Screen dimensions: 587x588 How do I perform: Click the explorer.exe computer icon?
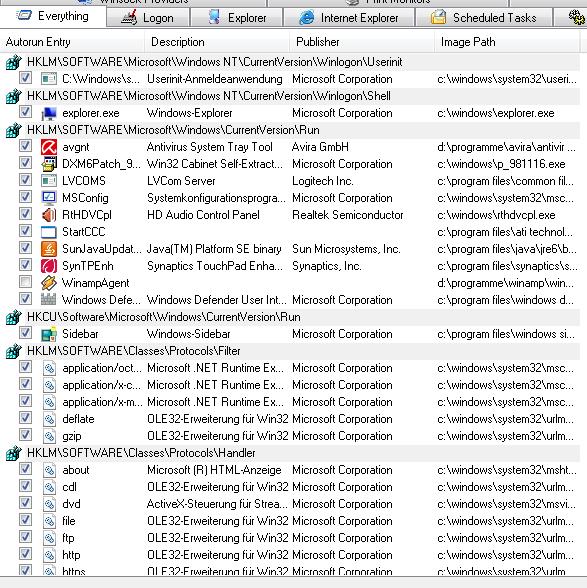click(49, 113)
